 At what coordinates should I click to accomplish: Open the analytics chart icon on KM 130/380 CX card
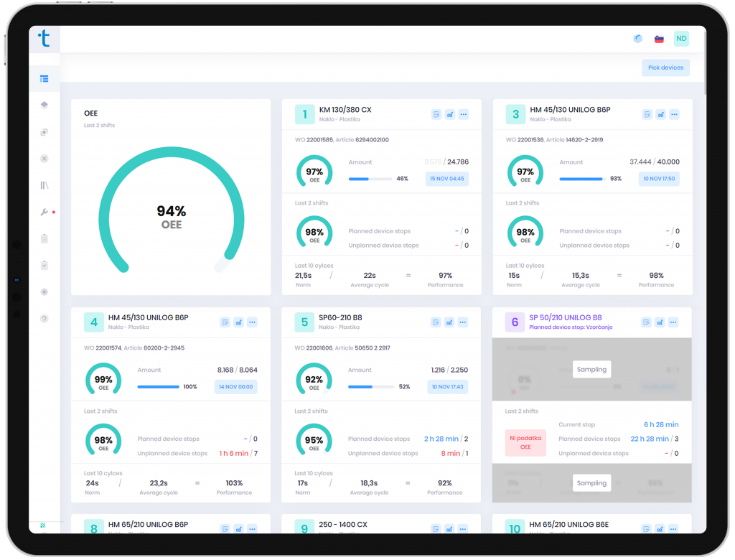(449, 114)
